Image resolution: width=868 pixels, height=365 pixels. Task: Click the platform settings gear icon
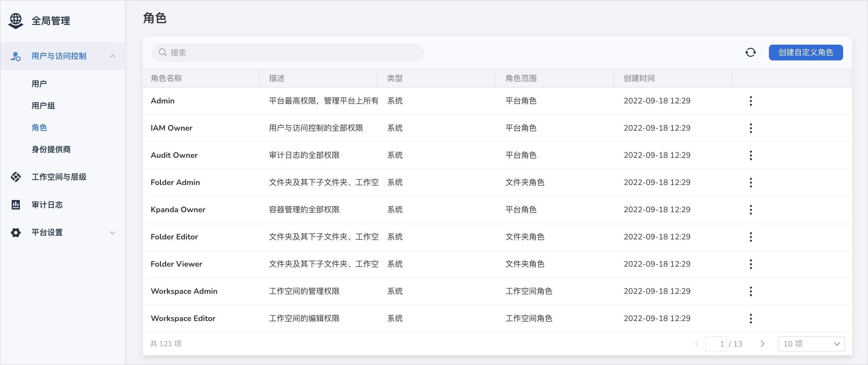15,232
